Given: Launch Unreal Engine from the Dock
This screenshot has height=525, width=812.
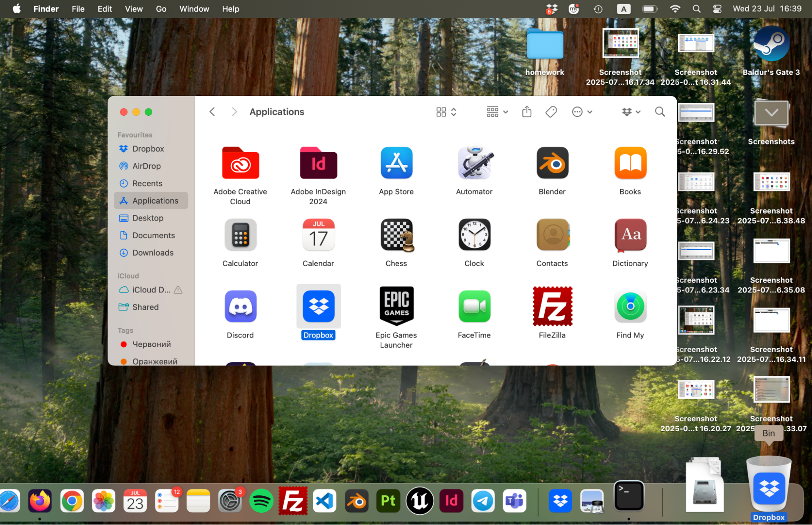Looking at the screenshot, I should [420, 501].
